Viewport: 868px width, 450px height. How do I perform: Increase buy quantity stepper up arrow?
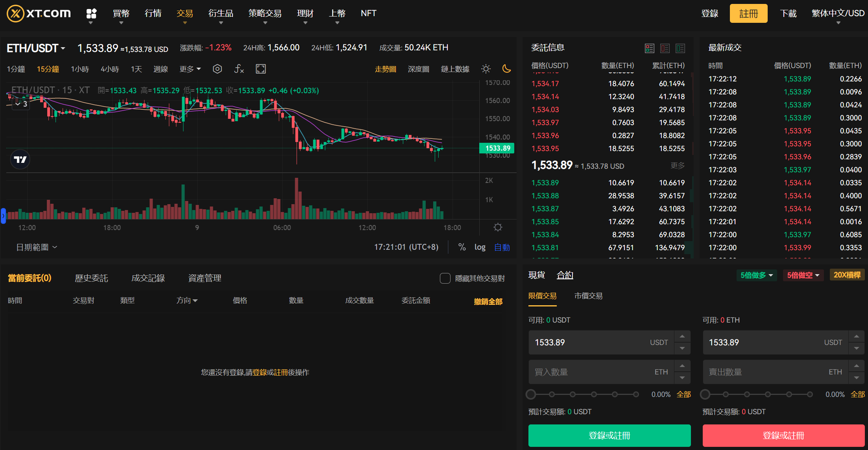pyautogui.click(x=682, y=366)
